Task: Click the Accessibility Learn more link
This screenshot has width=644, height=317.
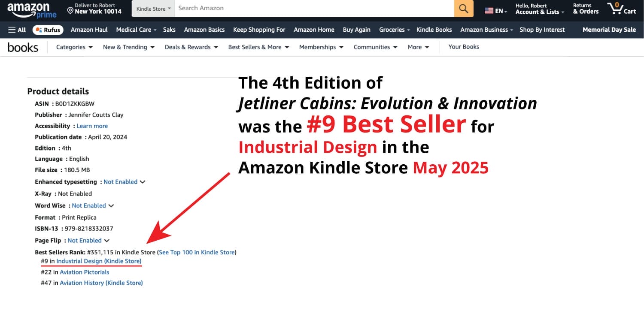Action: 92,126
